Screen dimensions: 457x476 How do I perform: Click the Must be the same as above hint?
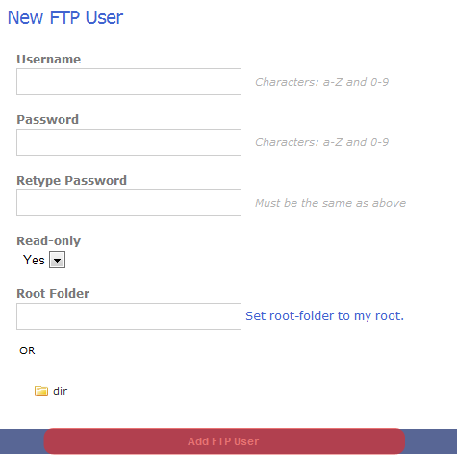coord(330,203)
